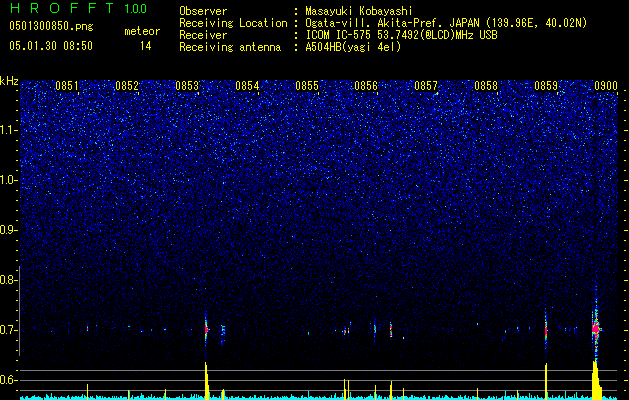Click the tall yellow intensity bar near 0900

coord(596,380)
